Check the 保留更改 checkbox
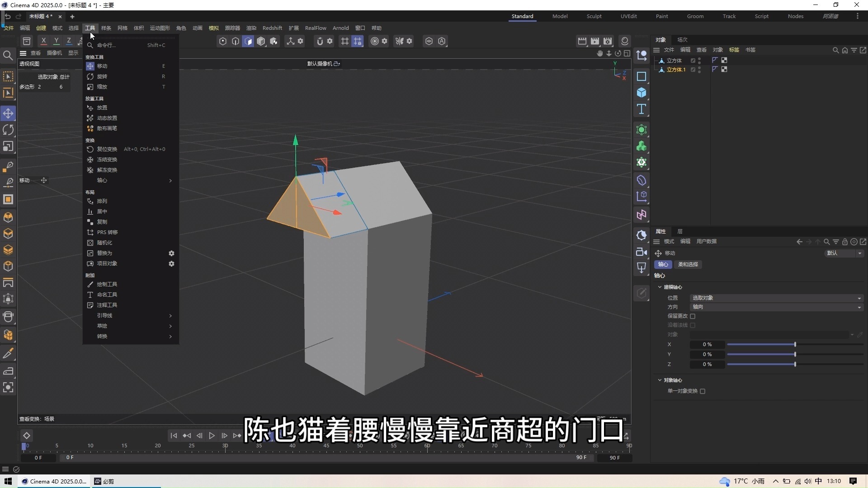Image resolution: width=868 pixels, height=488 pixels. [693, 316]
